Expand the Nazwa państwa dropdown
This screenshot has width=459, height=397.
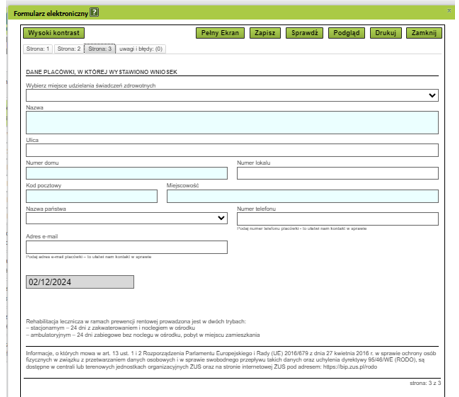[127, 218]
